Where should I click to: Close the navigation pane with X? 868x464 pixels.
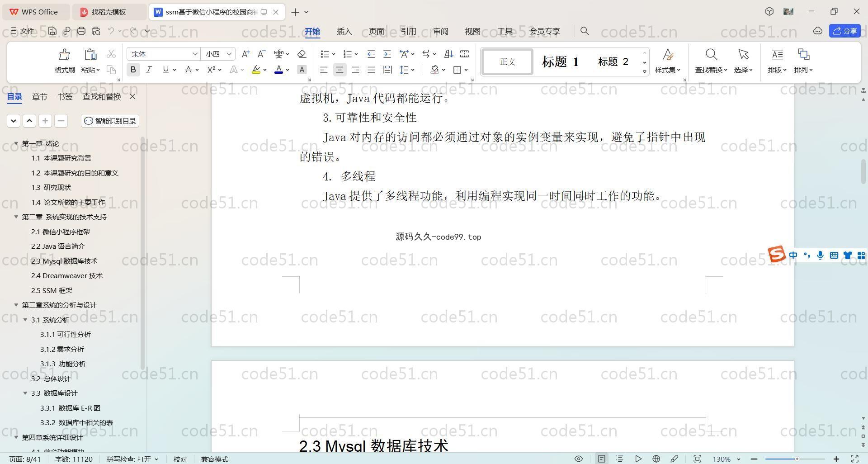click(x=132, y=96)
